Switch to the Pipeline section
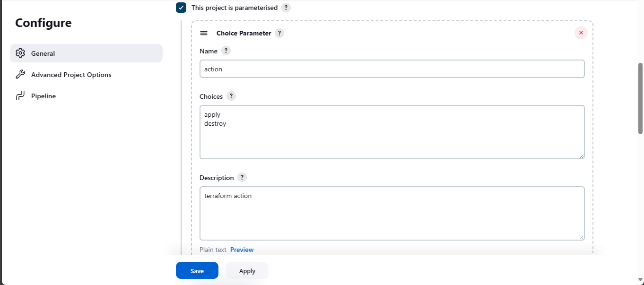 (x=43, y=95)
